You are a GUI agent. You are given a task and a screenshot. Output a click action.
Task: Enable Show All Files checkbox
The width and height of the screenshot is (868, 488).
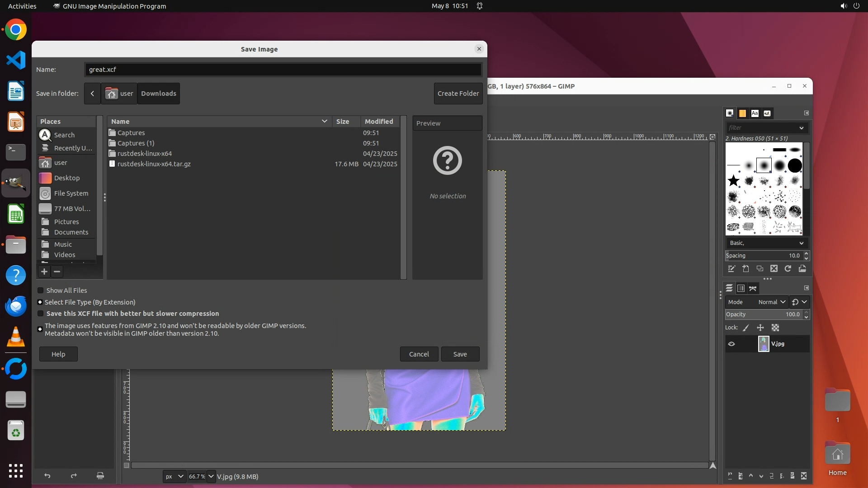(x=41, y=291)
